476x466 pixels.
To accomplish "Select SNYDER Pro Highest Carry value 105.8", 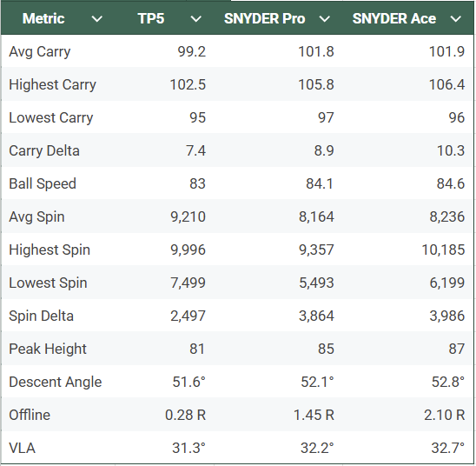I will coord(316,84).
